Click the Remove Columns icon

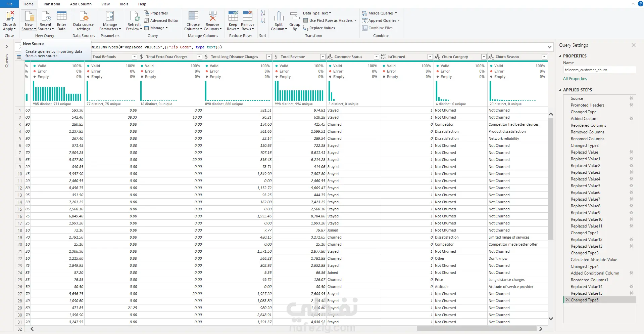pos(213,16)
